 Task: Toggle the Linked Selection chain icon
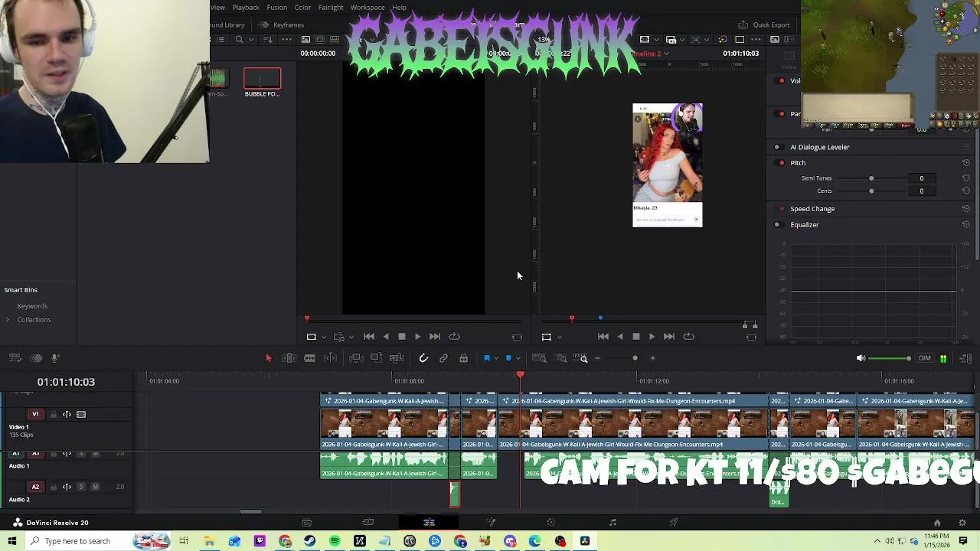pyautogui.click(x=443, y=358)
